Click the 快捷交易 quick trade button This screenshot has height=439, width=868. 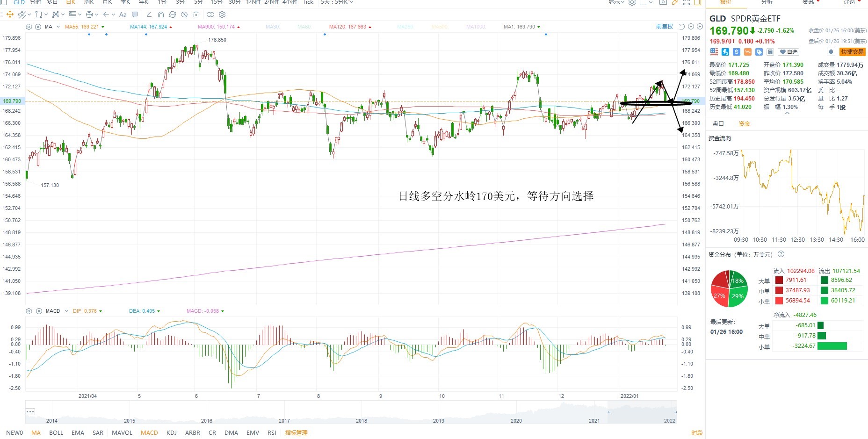click(x=852, y=52)
